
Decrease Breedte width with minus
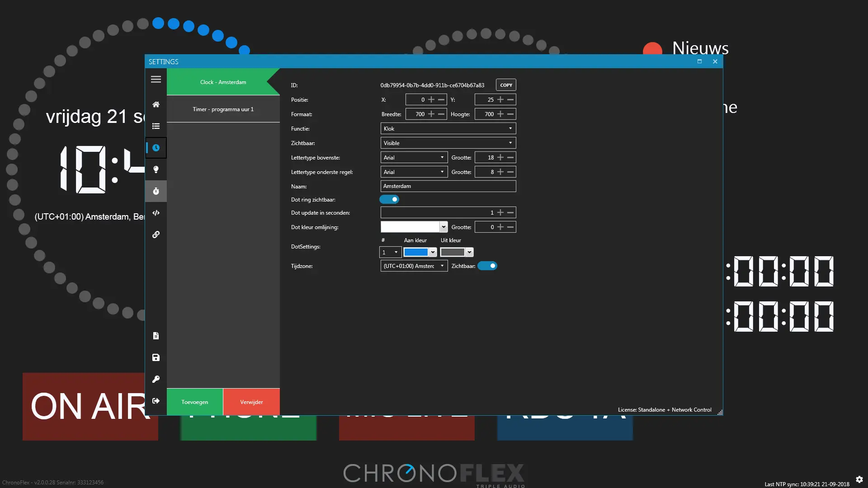click(x=441, y=114)
